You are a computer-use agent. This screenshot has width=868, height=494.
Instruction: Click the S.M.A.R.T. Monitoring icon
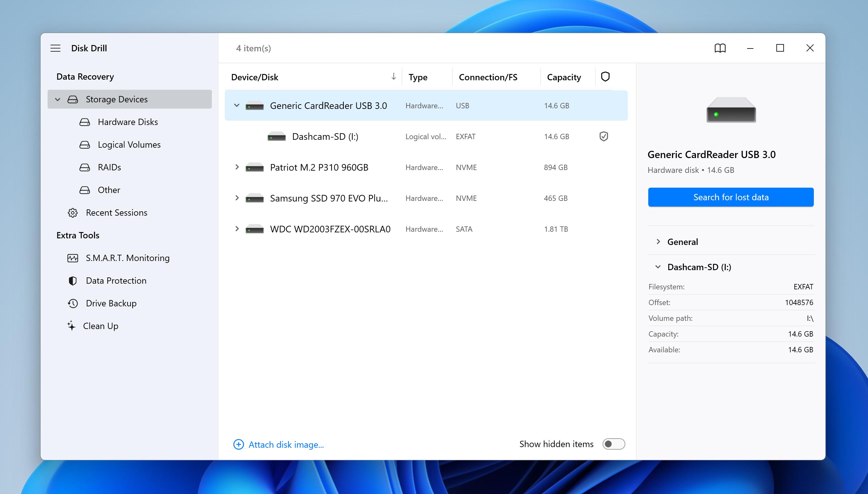72,258
